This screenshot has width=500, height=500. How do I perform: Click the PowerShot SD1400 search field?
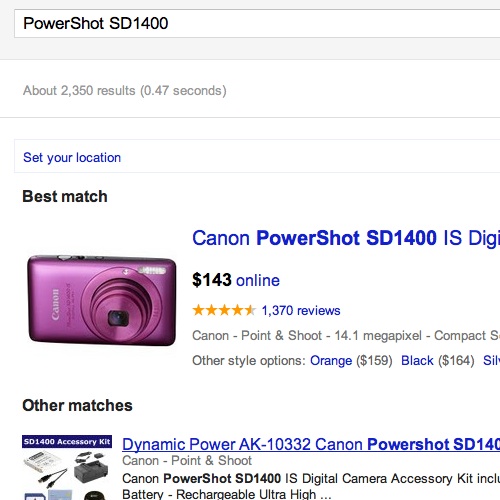pos(257,24)
